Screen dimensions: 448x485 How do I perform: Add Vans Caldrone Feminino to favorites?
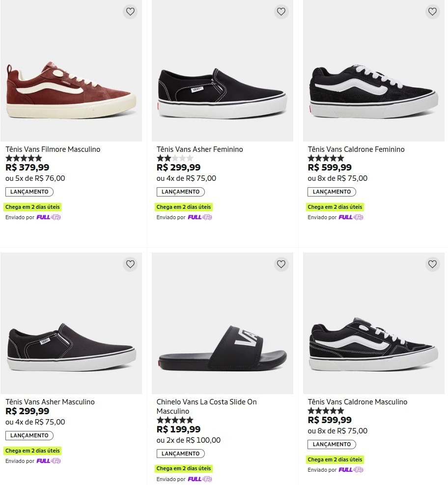(x=432, y=12)
